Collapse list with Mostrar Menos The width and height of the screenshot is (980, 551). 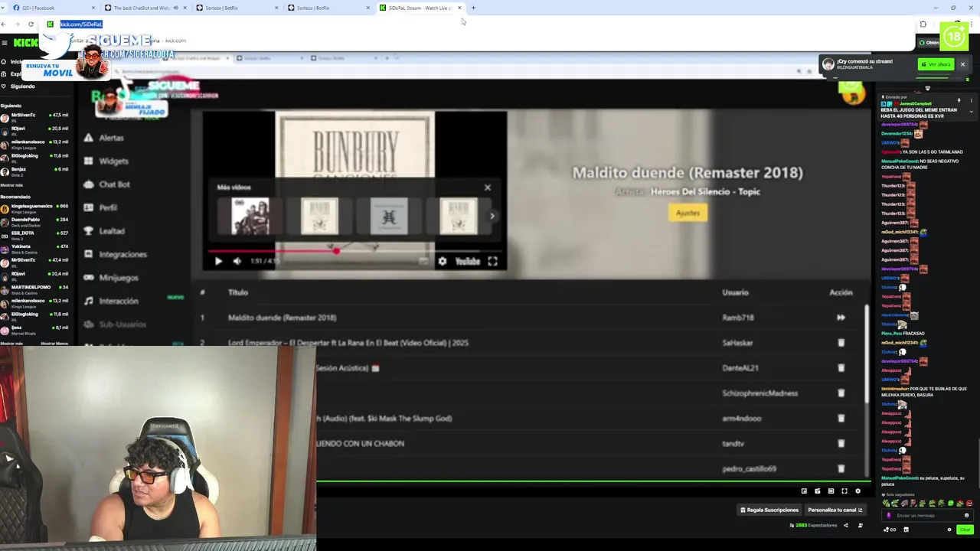[x=54, y=344]
